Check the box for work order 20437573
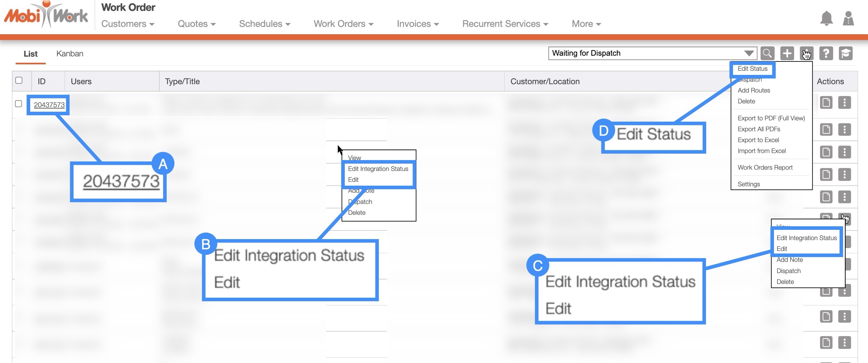 click(19, 104)
